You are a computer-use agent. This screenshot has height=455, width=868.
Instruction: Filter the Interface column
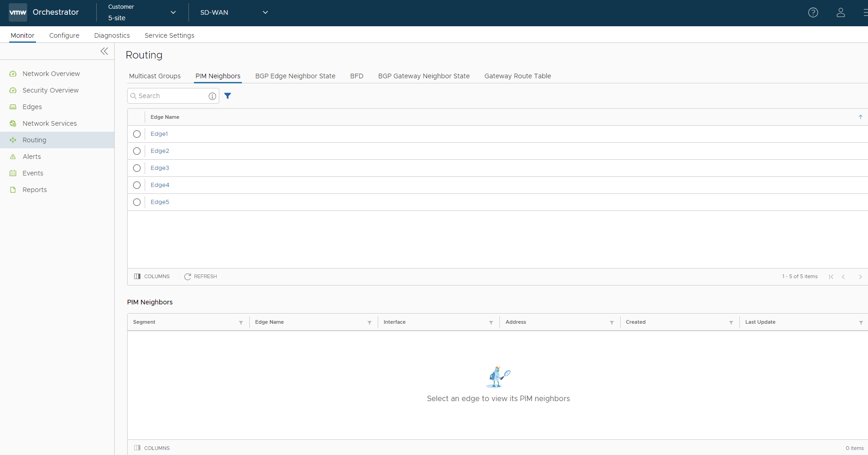491,322
